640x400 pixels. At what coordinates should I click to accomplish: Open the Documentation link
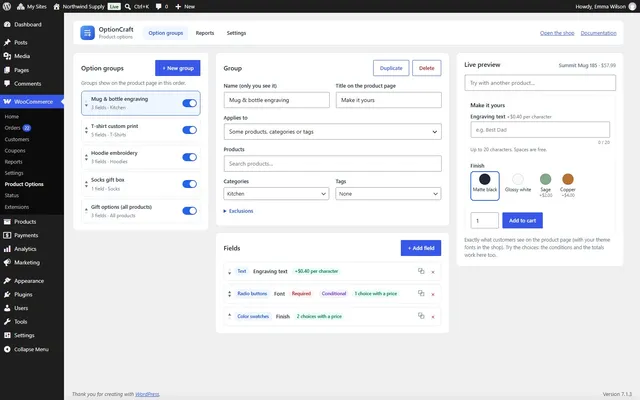598,33
